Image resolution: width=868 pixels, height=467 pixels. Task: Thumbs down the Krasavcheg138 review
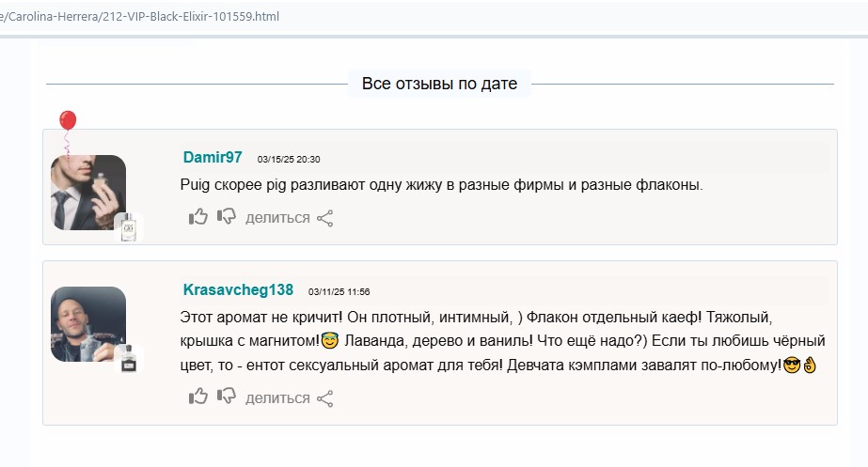click(227, 397)
